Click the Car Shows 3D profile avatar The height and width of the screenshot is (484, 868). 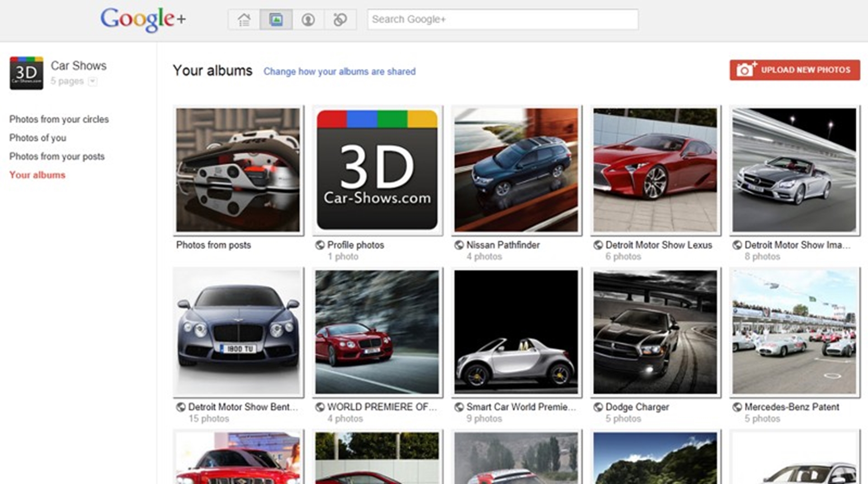26,73
